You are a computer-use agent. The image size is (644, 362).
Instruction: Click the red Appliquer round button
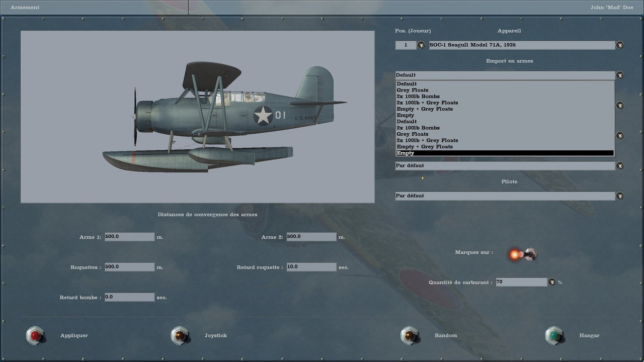[x=35, y=335]
